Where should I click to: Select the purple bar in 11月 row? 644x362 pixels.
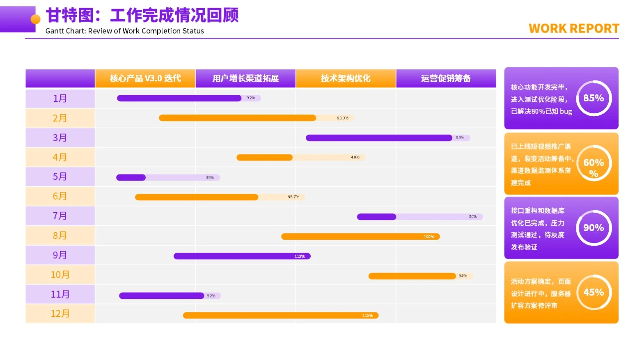(x=161, y=296)
